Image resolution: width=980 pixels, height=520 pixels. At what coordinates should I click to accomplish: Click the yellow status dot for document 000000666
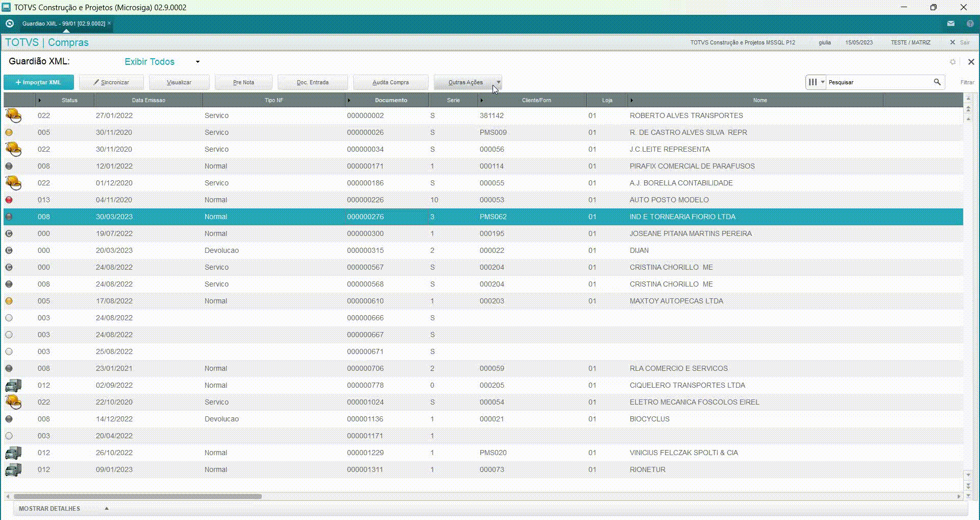[9, 318]
